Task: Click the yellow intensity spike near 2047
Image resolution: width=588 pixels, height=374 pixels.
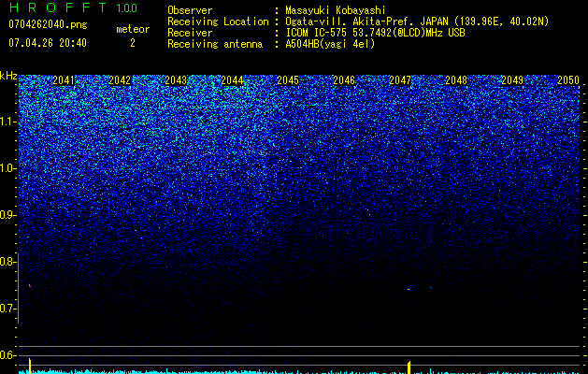Action: click(x=409, y=367)
